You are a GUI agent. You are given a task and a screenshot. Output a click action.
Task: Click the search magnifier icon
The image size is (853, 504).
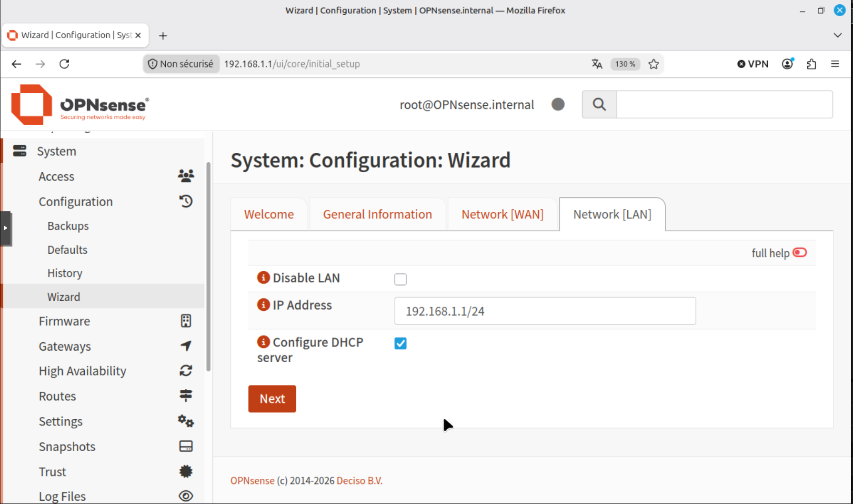pyautogui.click(x=599, y=104)
